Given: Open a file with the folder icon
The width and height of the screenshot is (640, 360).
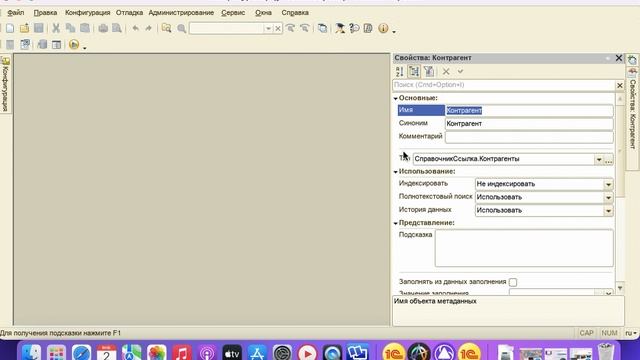Looking at the screenshot, I should tap(24, 28).
